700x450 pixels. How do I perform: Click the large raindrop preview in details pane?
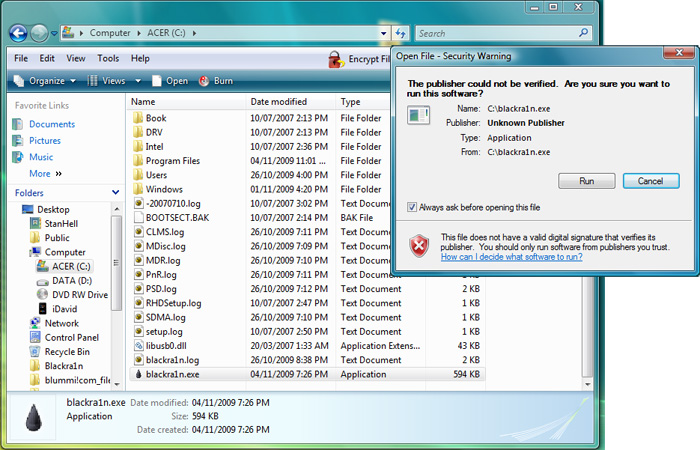point(34,417)
